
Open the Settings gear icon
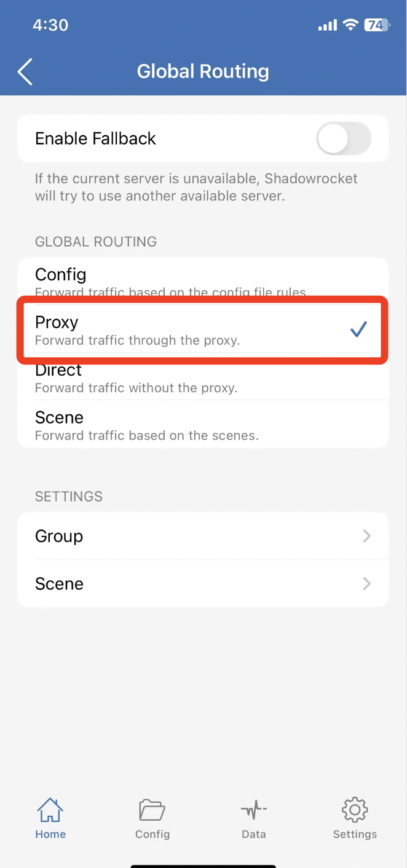[355, 810]
